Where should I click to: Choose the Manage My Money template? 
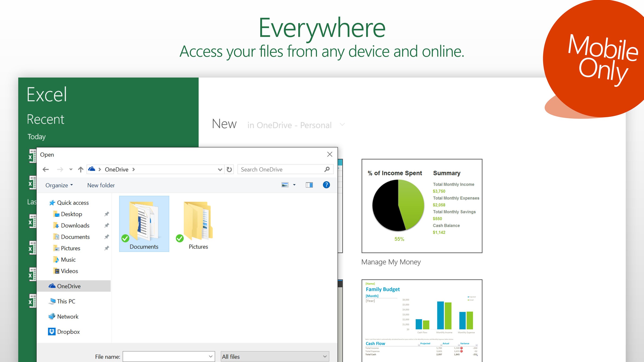click(x=422, y=206)
